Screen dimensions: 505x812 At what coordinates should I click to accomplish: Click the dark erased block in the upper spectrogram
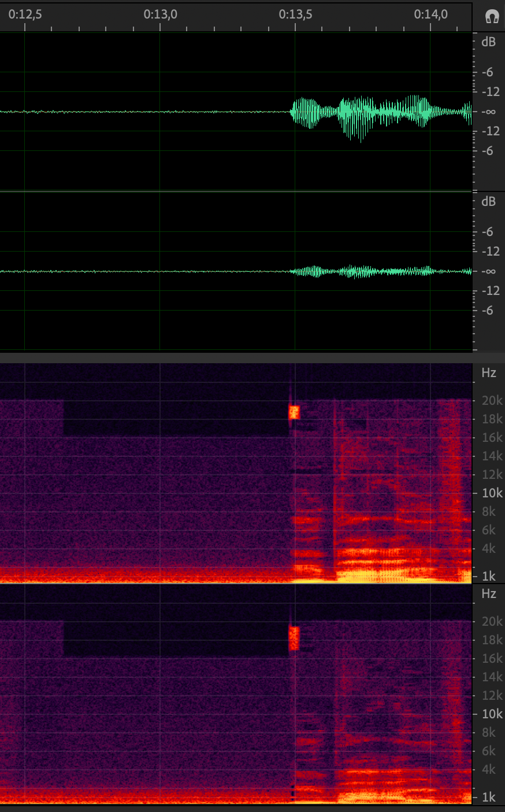[173, 418]
